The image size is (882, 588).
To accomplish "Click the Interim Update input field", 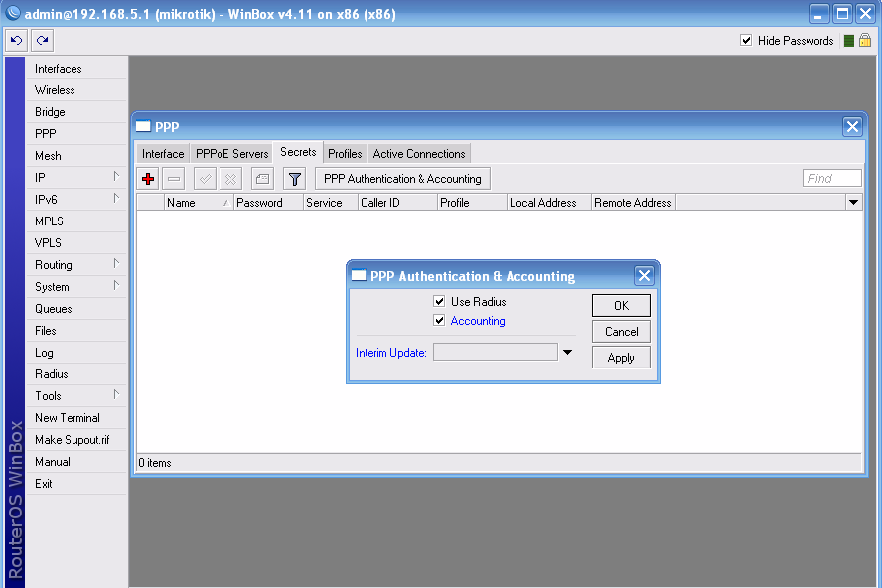I will click(x=496, y=353).
